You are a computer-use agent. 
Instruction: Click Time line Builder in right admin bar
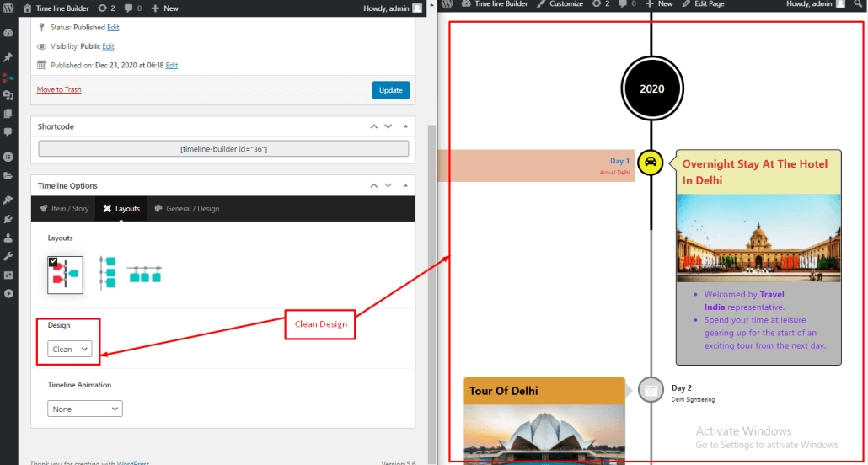pyautogui.click(x=495, y=4)
